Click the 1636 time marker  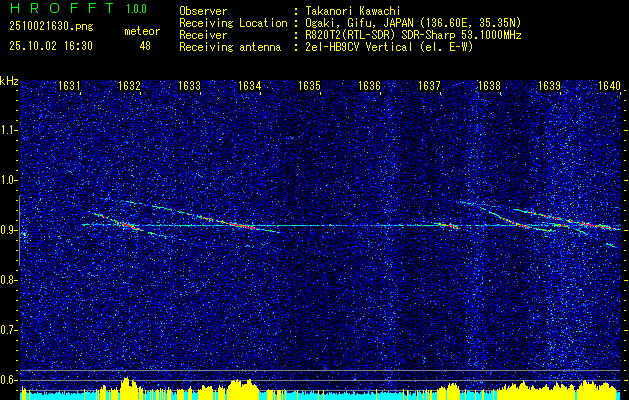click(x=369, y=86)
